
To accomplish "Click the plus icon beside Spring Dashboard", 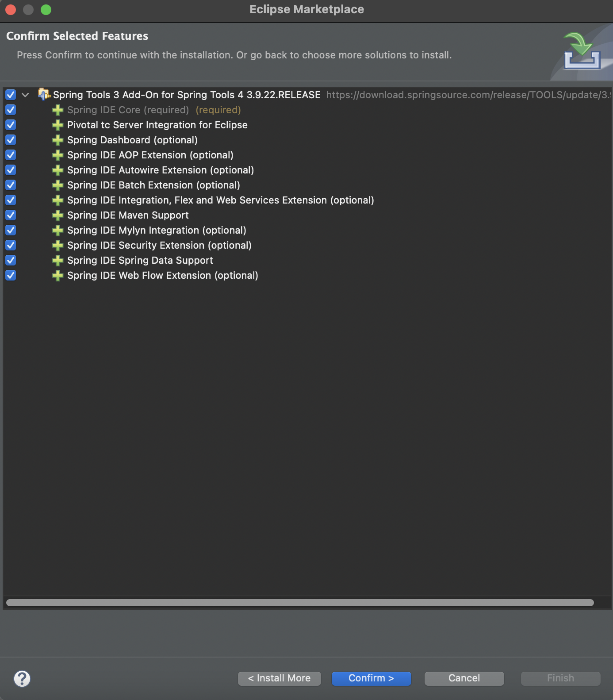I will click(x=57, y=140).
